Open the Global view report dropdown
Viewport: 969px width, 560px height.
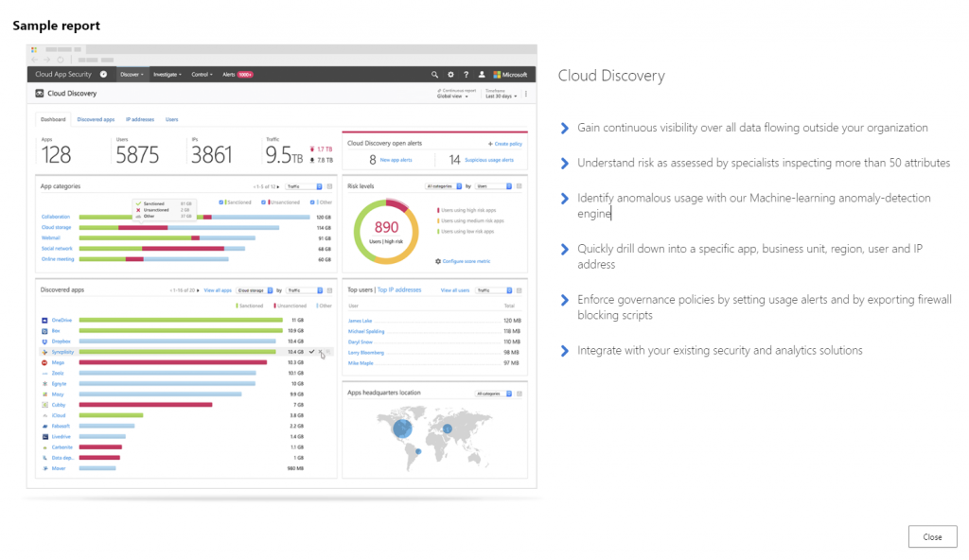point(452,96)
